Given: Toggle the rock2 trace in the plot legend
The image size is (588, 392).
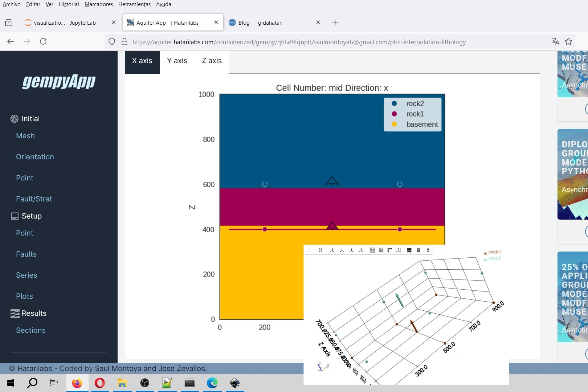Looking at the screenshot, I should click(x=415, y=103).
